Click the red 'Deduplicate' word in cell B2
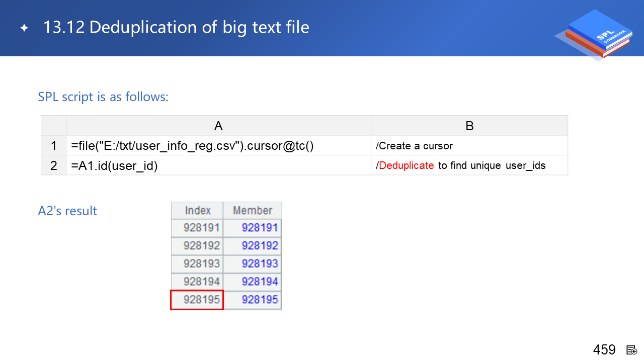Viewport: 644px width, 362px height. [406, 165]
